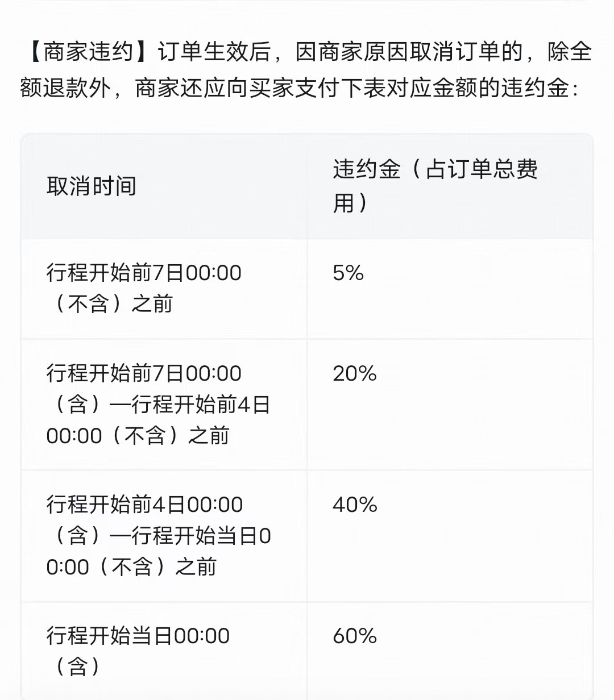Click the first line of the 20% row's time cell
Screen dimensions: 614x700
tap(144, 374)
